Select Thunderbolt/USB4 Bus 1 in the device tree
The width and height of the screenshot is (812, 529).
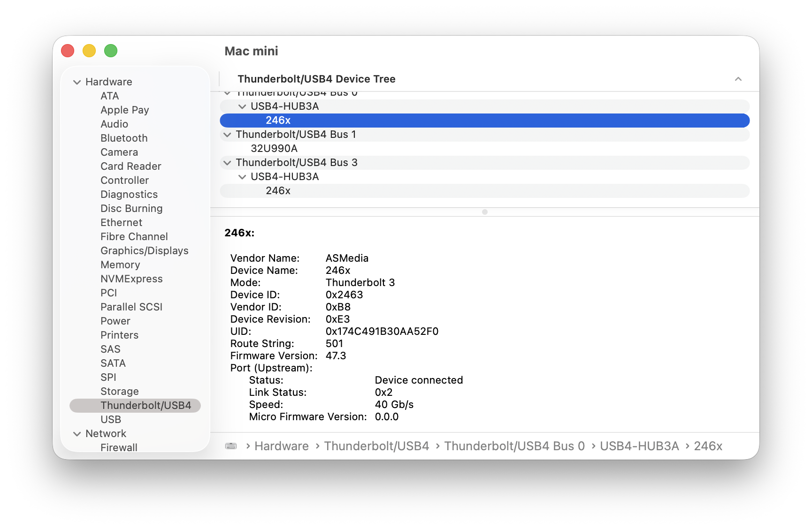[297, 134]
